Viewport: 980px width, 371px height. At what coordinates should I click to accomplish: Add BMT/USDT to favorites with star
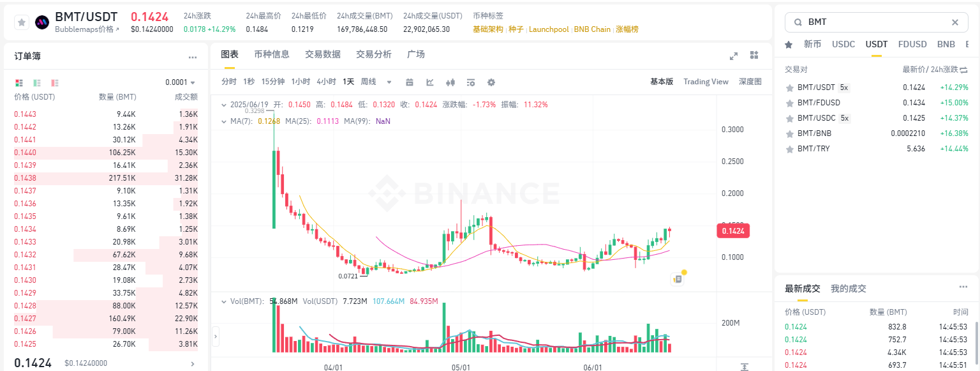[x=22, y=22]
